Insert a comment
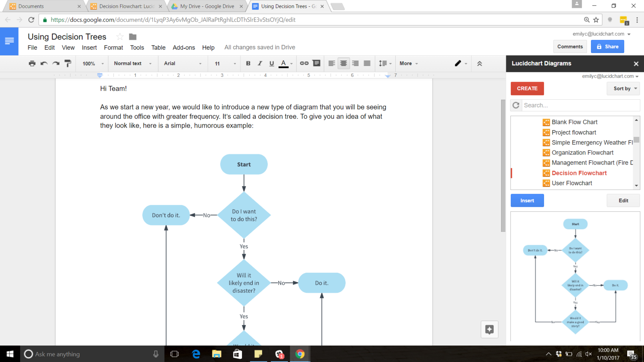Viewport: 644px width, 362px height. tap(317, 63)
